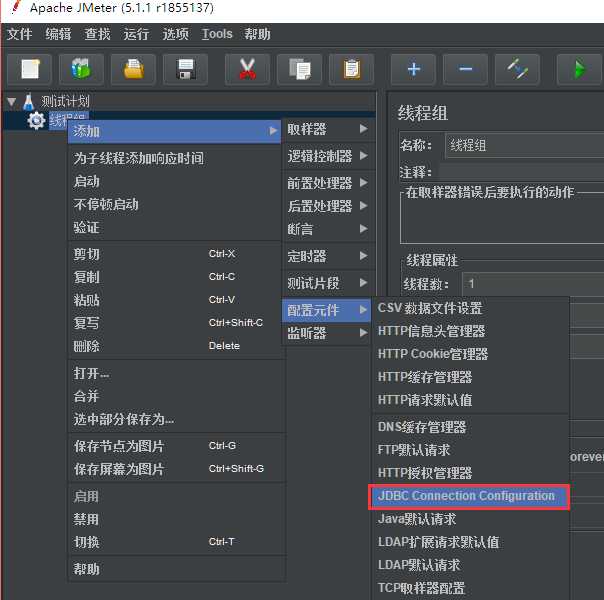
Task: Choose 保存屏幕为图片 menu entry
Action: [x=176, y=469]
